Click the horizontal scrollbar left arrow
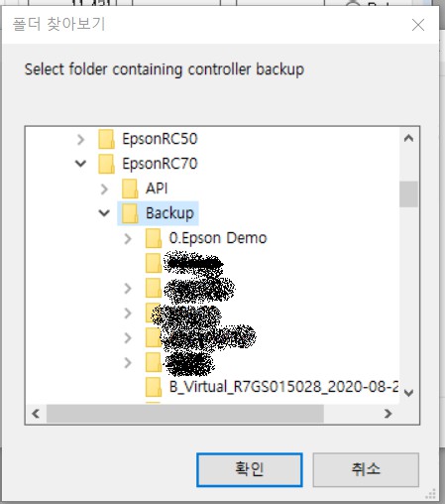This screenshot has height=504, width=445. [x=36, y=414]
